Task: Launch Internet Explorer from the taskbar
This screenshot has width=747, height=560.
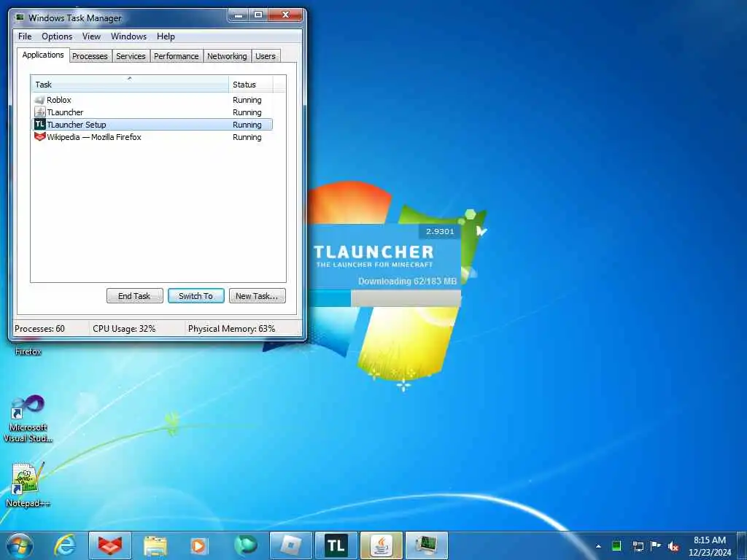Action: [x=65, y=545]
